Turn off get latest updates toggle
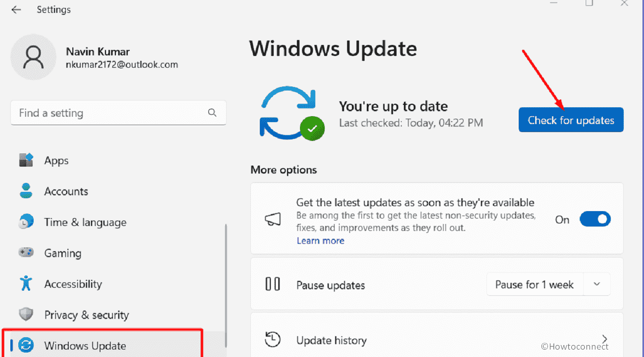 tap(594, 219)
